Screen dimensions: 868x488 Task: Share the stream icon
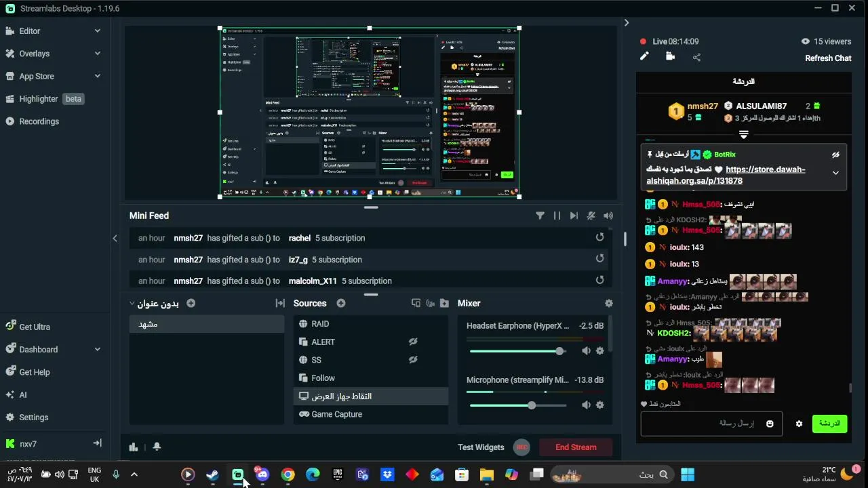click(x=696, y=58)
